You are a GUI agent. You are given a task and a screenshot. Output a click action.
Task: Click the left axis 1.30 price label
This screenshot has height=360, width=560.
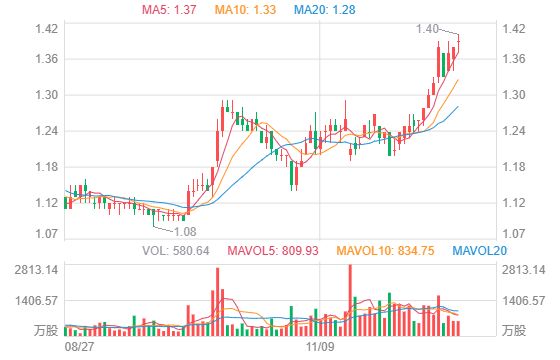[x=46, y=95]
